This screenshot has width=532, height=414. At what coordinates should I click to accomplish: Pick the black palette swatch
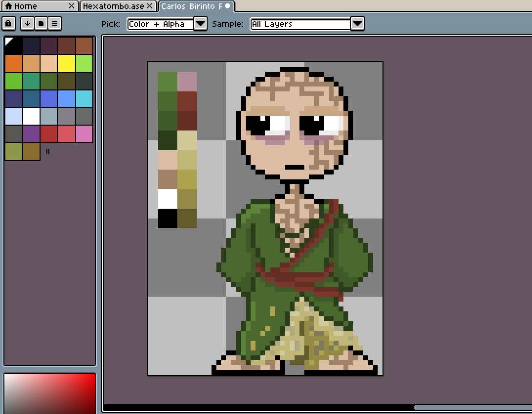point(14,46)
